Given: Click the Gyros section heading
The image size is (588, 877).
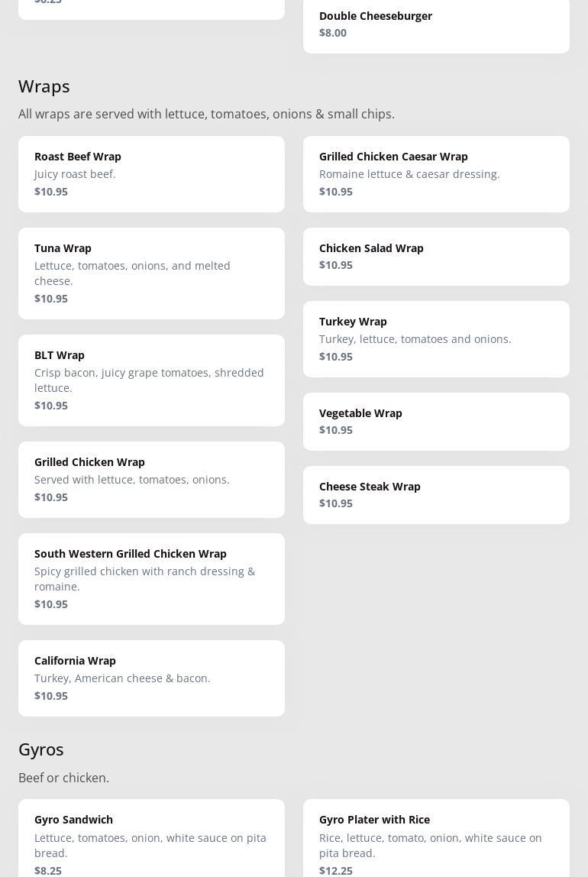Looking at the screenshot, I should click(x=41, y=749).
